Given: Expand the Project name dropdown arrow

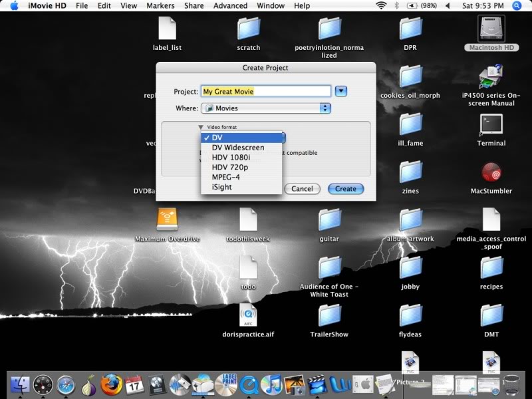Looking at the screenshot, I should click(x=341, y=91).
